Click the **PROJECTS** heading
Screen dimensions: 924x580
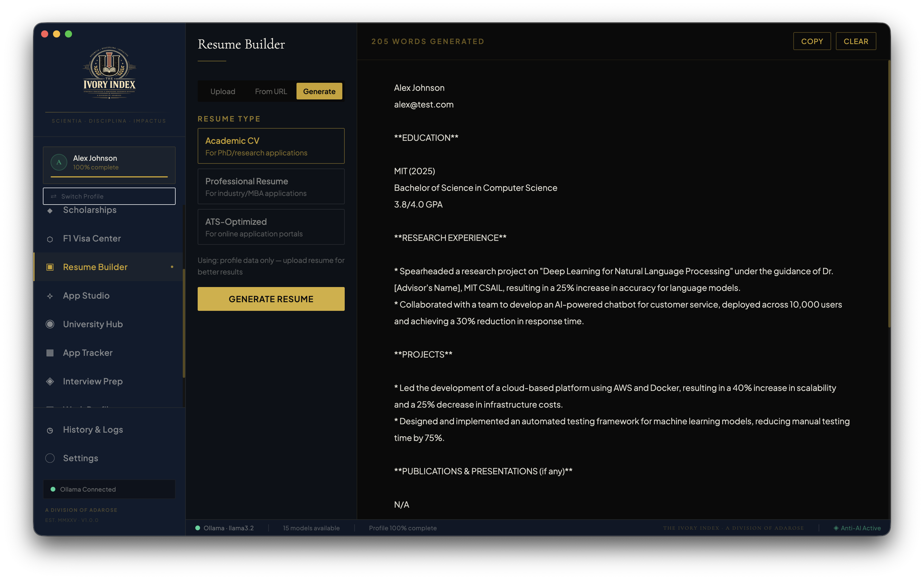coord(423,354)
